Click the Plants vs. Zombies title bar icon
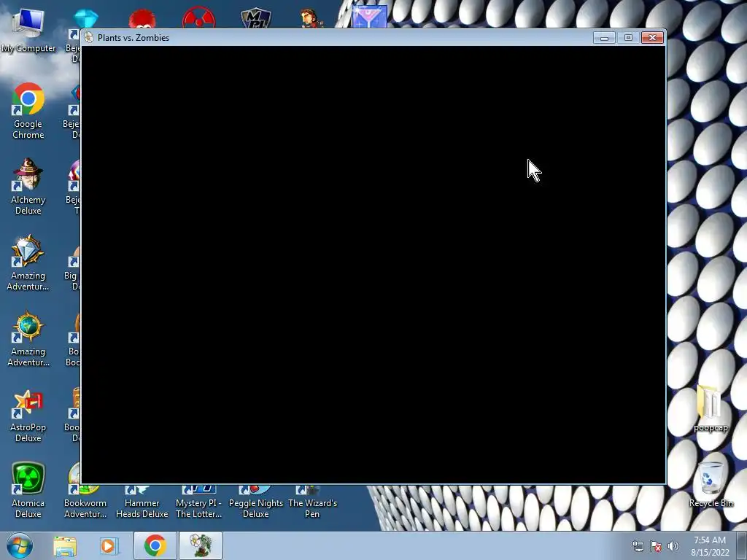The height and width of the screenshot is (560, 747). tap(88, 38)
